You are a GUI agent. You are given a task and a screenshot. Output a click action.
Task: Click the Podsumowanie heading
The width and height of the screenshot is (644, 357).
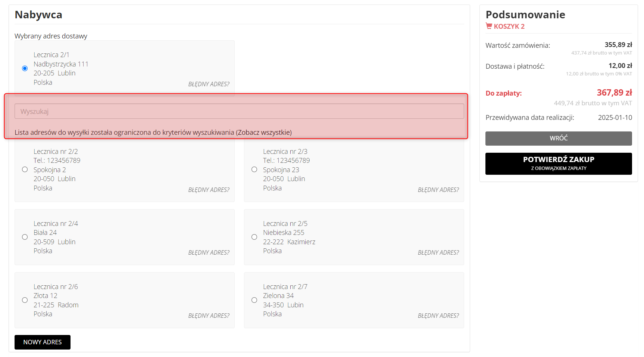[525, 15]
